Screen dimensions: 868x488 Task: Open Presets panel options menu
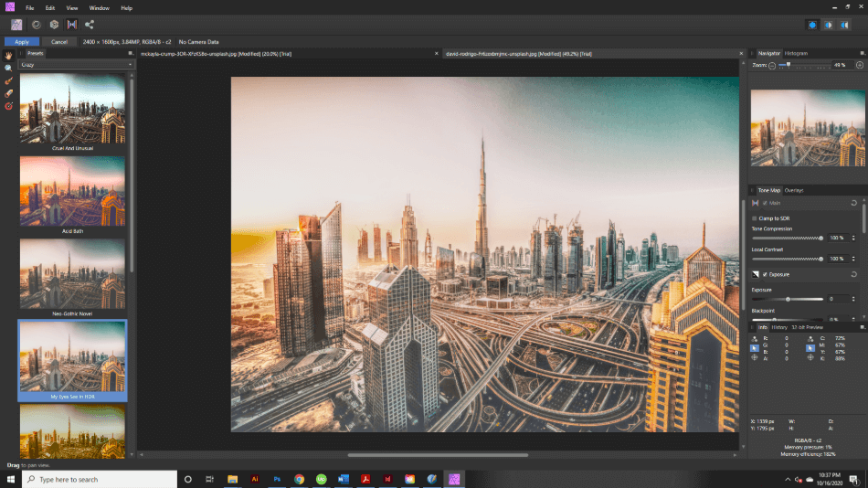point(131,53)
